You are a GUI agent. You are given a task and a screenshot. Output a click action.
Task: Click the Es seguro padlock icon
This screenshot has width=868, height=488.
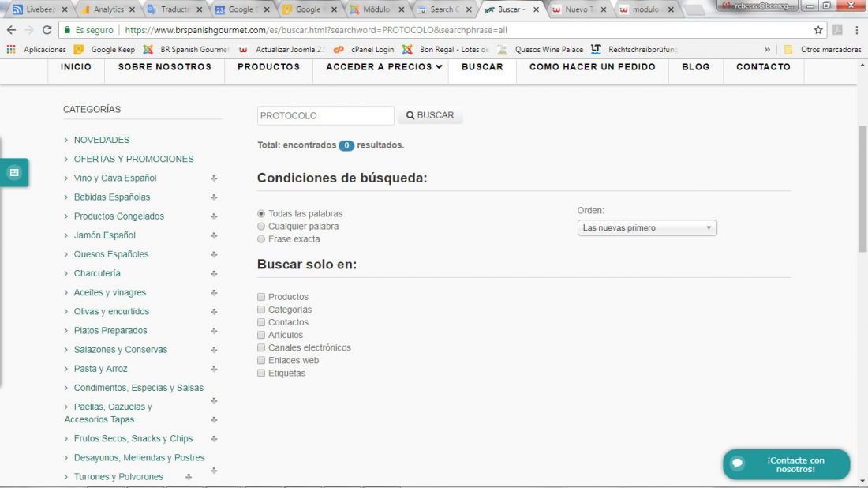pyautogui.click(x=68, y=30)
